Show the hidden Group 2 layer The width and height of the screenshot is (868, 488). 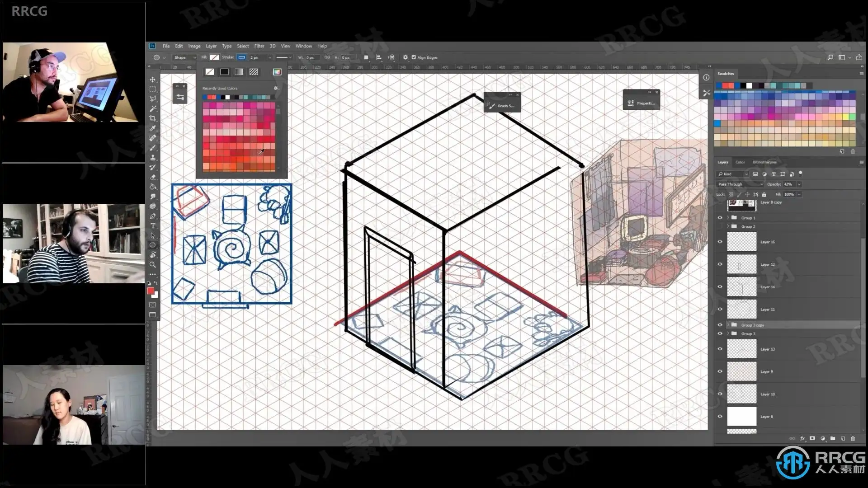pos(720,226)
